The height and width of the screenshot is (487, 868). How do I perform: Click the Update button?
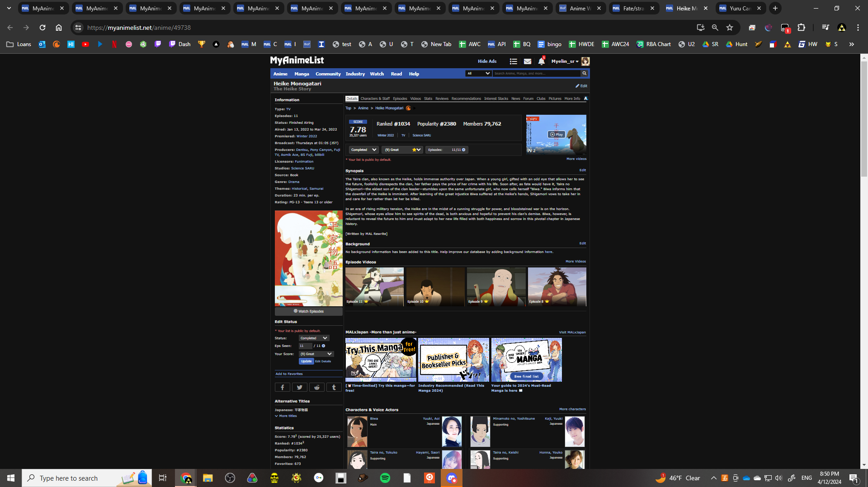306,361
